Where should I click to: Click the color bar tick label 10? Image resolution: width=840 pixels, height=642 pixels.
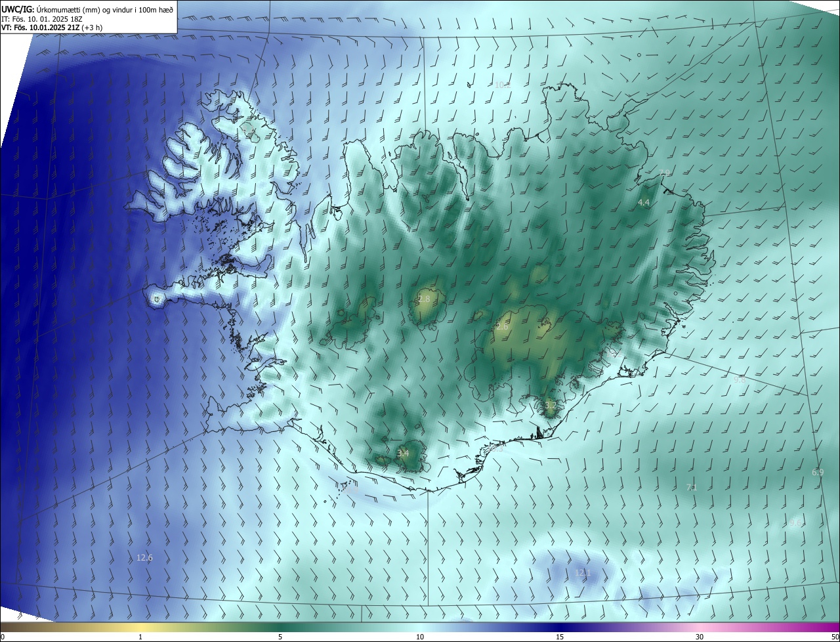click(420, 637)
